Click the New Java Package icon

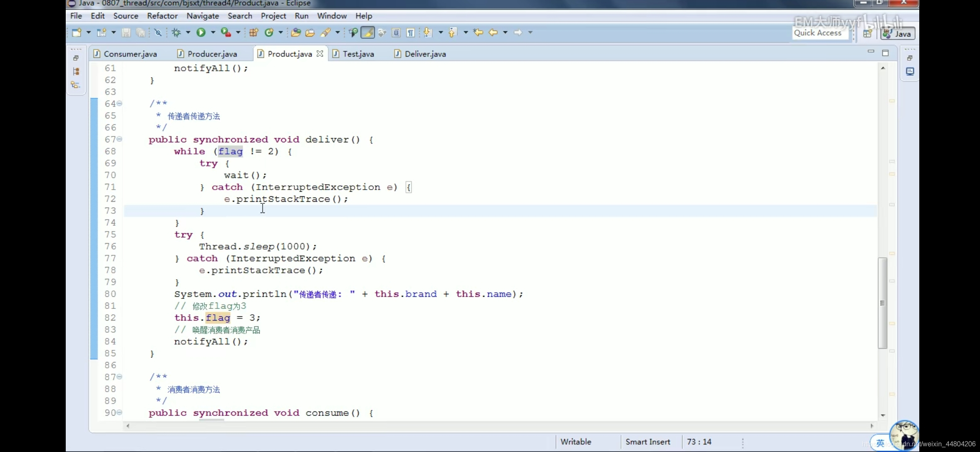[x=253, y=33]
